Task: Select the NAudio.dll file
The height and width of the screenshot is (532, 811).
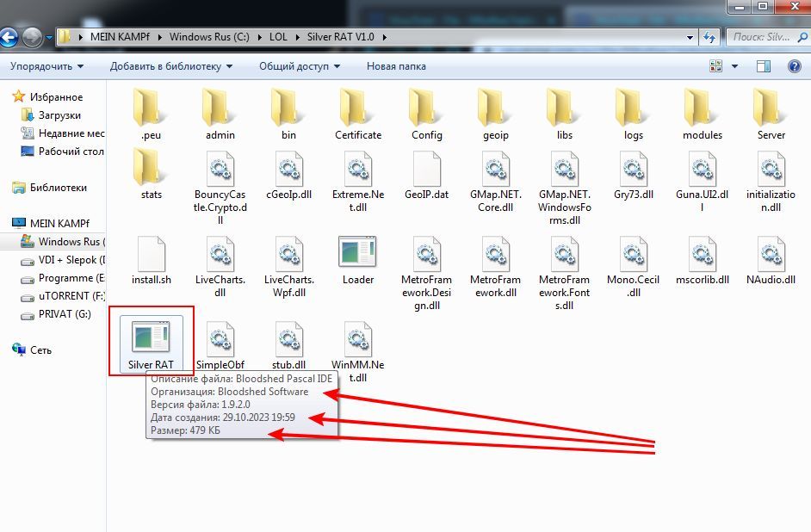Action: pos(771,260)
